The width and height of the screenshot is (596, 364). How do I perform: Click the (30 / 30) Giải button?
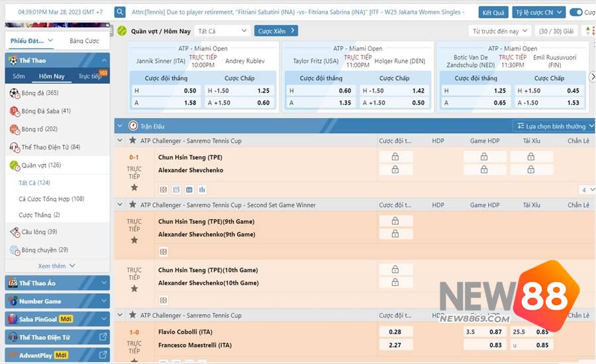tap(556, 31)
